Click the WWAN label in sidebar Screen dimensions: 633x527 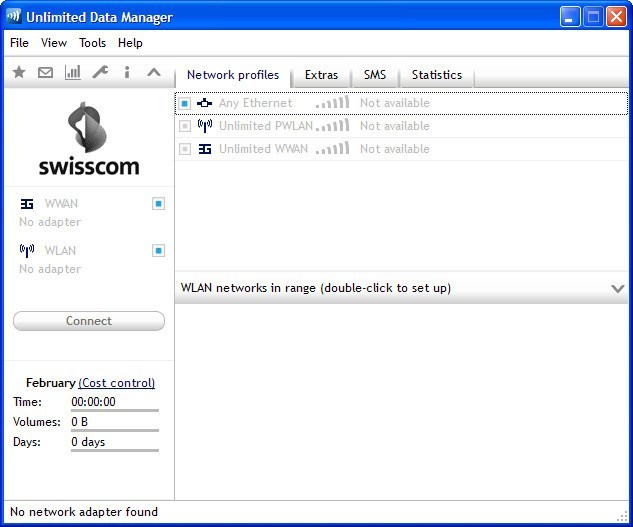click(x=61, y=204)
